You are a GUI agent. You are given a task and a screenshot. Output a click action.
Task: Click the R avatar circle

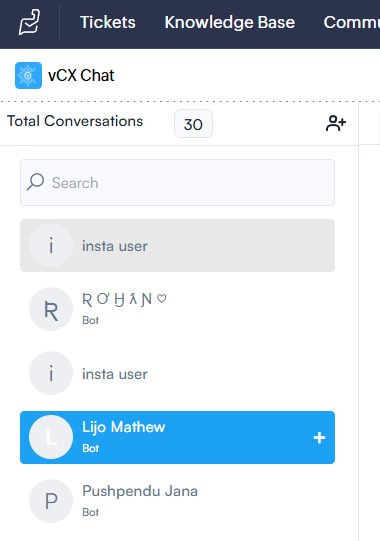(x=51, y=309)
